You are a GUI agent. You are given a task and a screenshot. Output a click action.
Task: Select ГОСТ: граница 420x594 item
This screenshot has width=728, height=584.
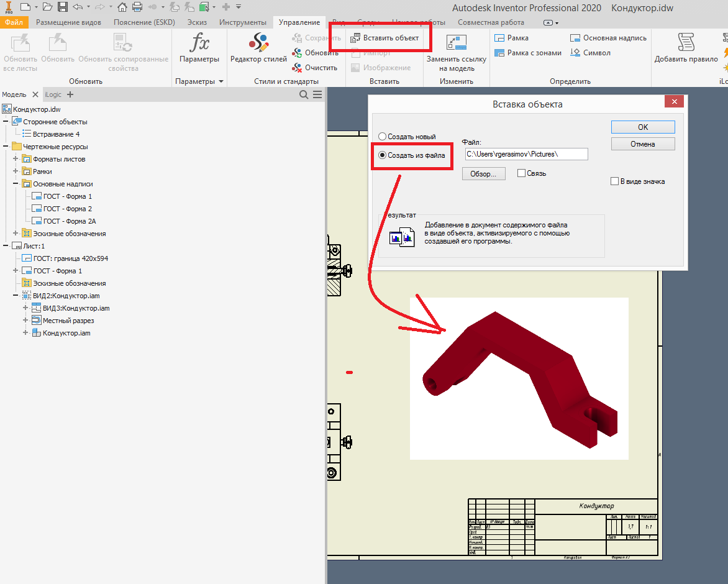coord(65,258)
